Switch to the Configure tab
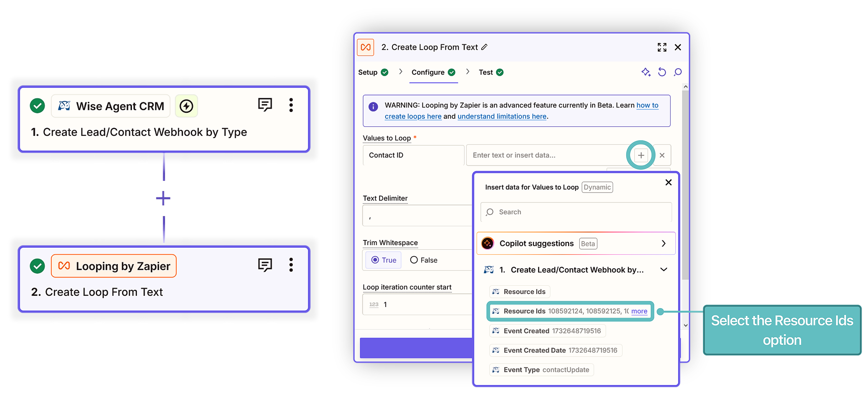The height and width of the screenshot is (395, 868). point(433,72)
